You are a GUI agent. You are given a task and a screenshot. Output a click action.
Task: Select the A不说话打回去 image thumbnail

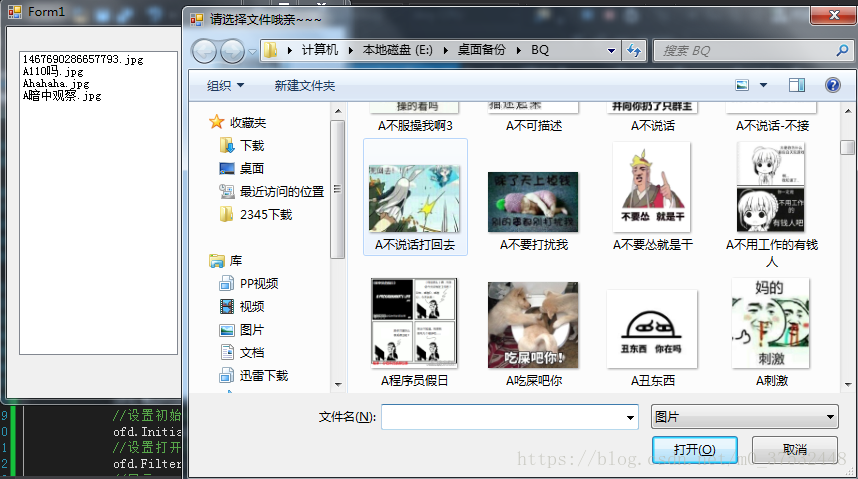(415, 199)
